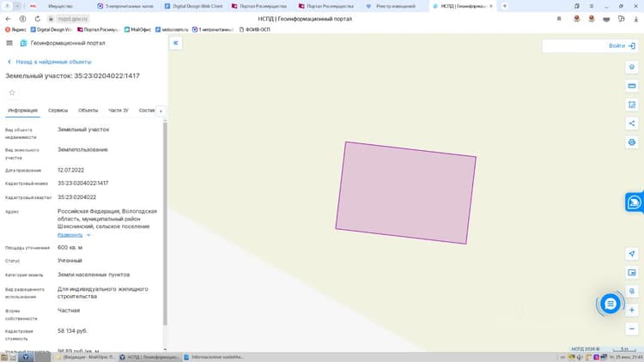
Task: Click the address bar URL field
Action: click(x=73, y=19)
